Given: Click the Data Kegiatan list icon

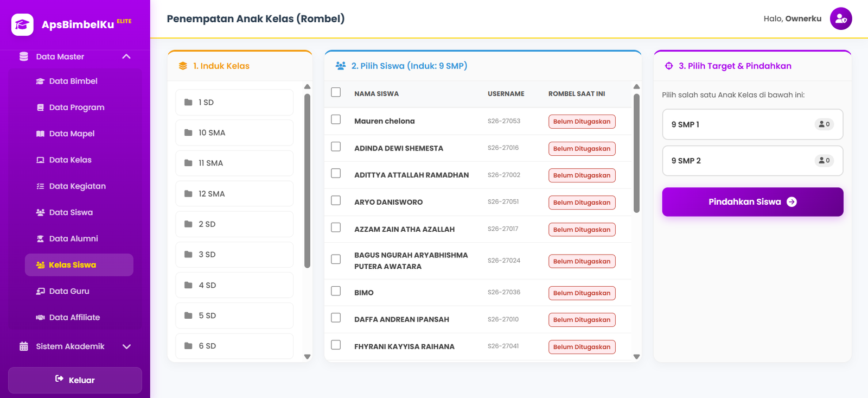Looking at the screenshot, I should click(x=40, y=186).
